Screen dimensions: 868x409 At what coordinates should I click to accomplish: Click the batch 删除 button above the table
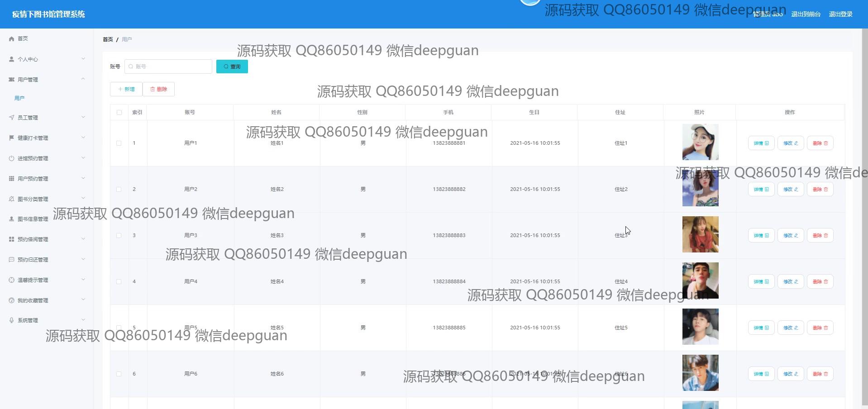pyautogui.click(x=159, y=89)
